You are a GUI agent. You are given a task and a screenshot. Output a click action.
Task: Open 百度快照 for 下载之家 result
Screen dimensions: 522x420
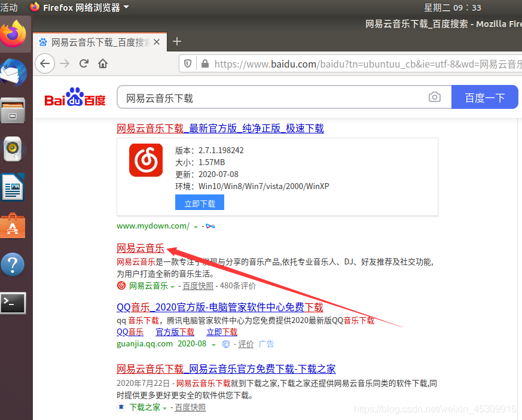point(190,407)
